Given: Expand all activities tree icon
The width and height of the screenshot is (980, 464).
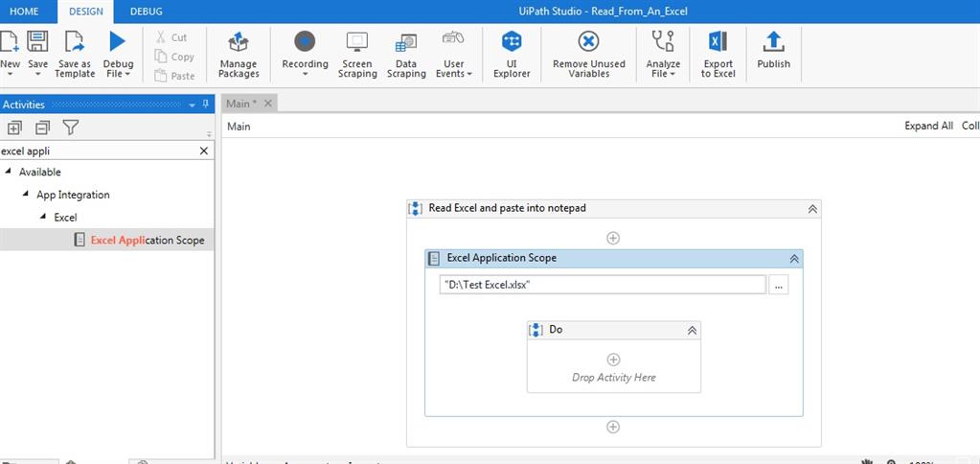Looking at the screenshot, I should click(13, 128).
